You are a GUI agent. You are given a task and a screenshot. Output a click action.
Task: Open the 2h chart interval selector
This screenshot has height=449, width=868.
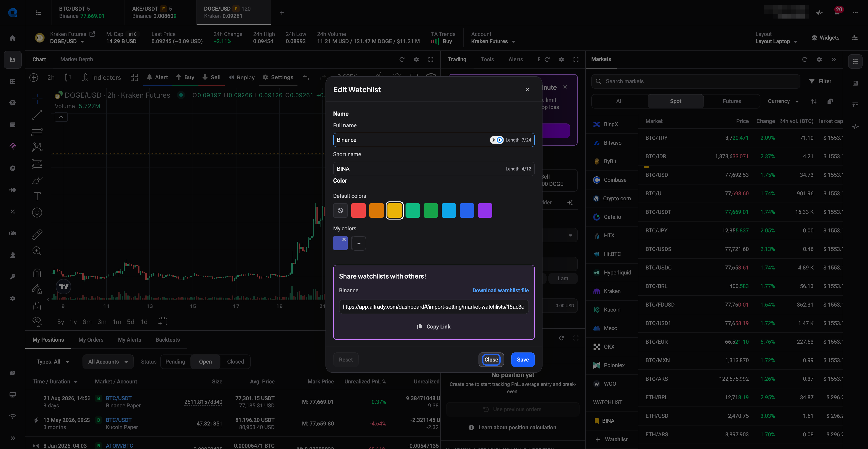tap(51, 77)
